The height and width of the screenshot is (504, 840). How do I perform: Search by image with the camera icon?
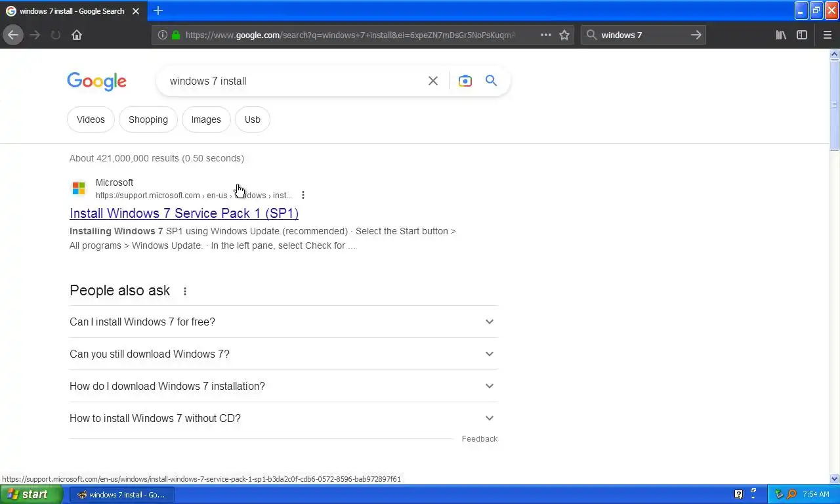pos(465,81)
